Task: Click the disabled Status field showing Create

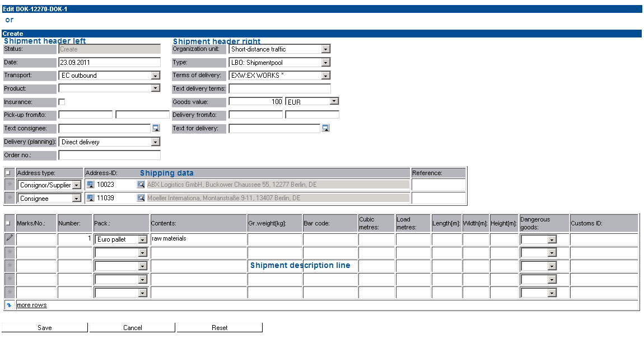Action: tap(109, 49)
